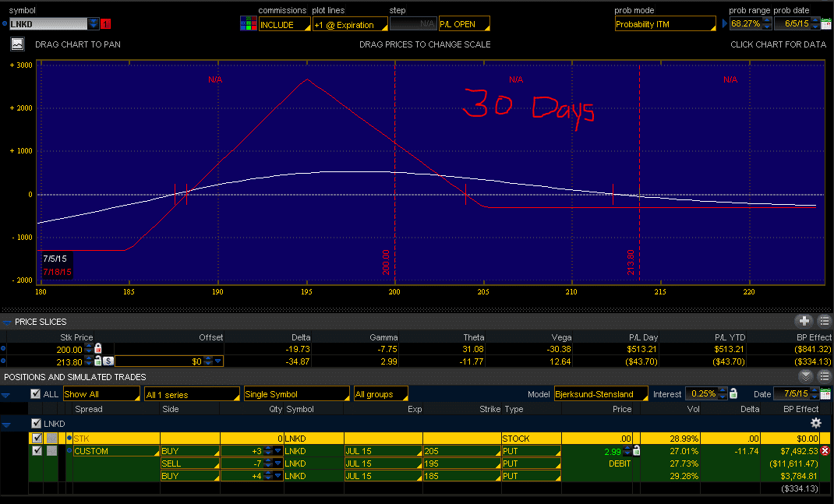Click the lock icon on 200.00 slice
834x504 pixels.
pyautogui.click(x=98, y=349)
